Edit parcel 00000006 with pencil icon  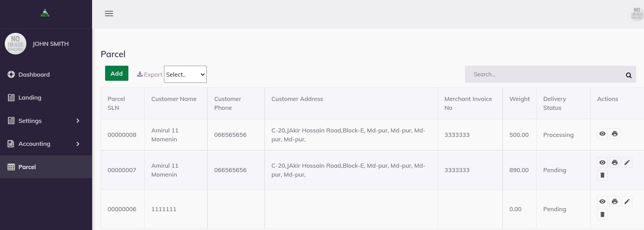pos(627,202)
